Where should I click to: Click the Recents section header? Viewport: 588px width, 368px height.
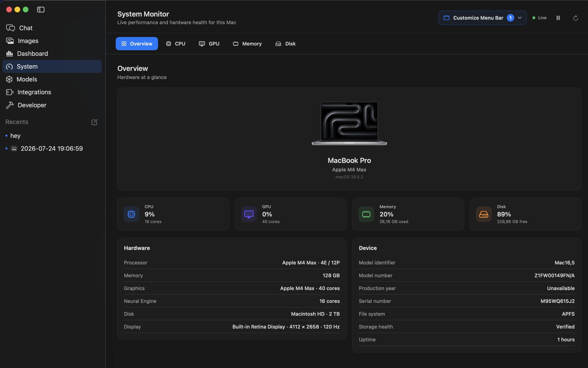[17, 122]
